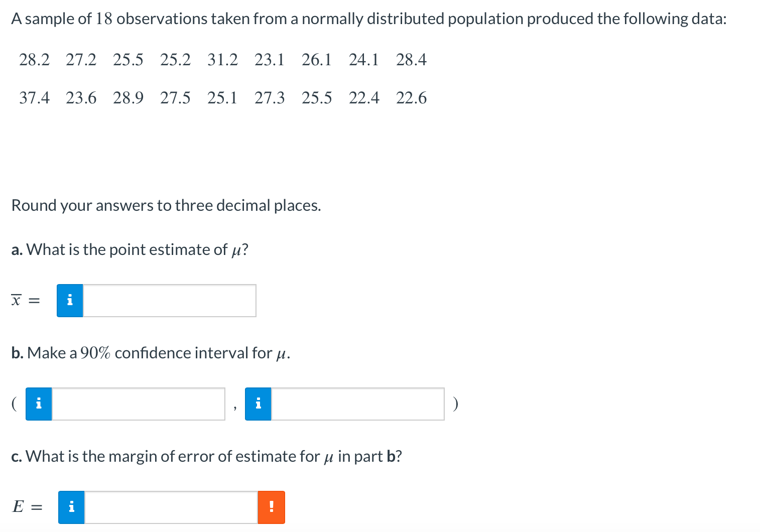Viewport: 760px width, 532px height.
Task: Open the hint icon for the upper confidence bound
Action: [x=258, y=404]
